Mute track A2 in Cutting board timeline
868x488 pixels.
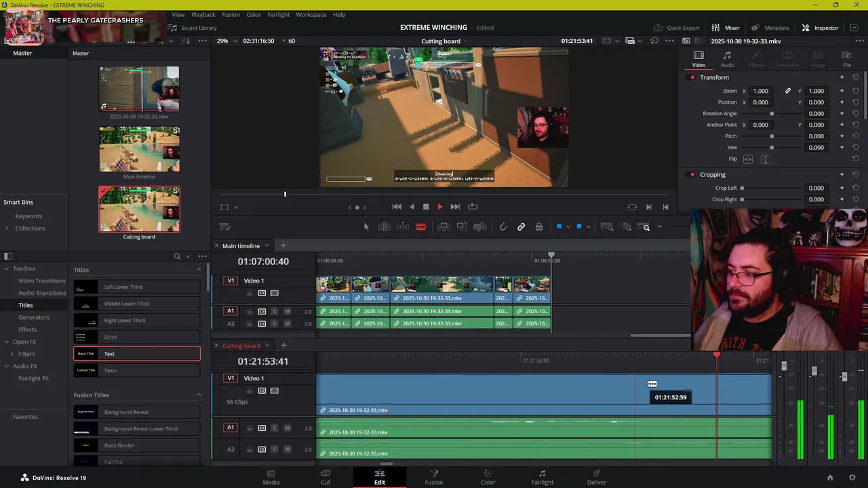pos(288,449)
